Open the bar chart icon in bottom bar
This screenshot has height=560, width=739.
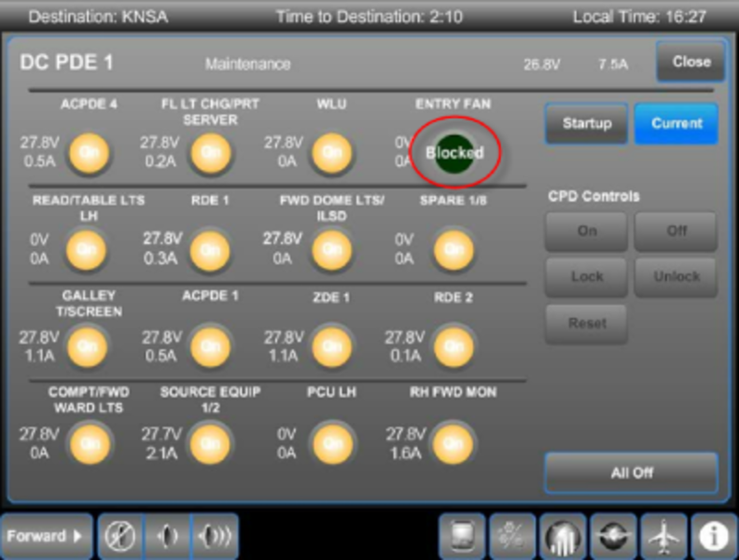pos(564,537)
